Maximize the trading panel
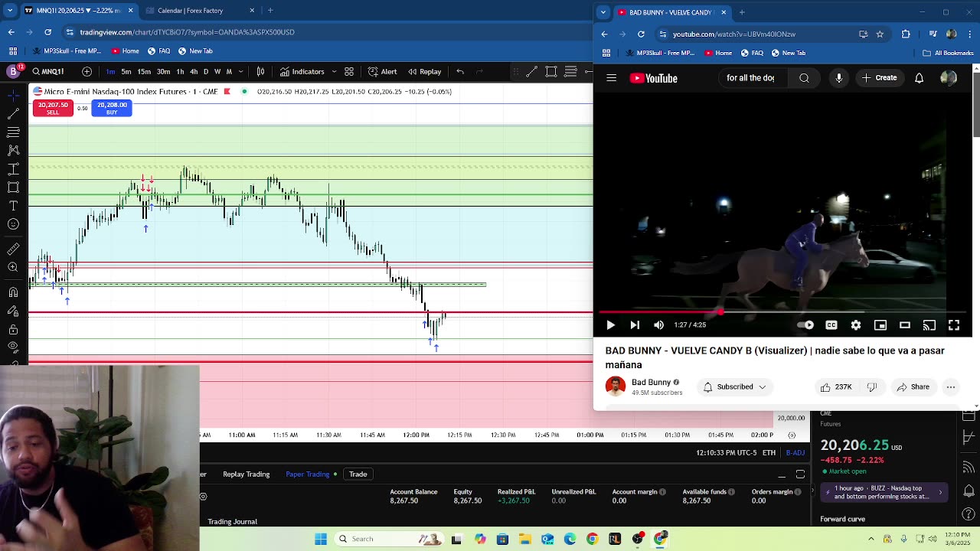 tap(800, 474)
